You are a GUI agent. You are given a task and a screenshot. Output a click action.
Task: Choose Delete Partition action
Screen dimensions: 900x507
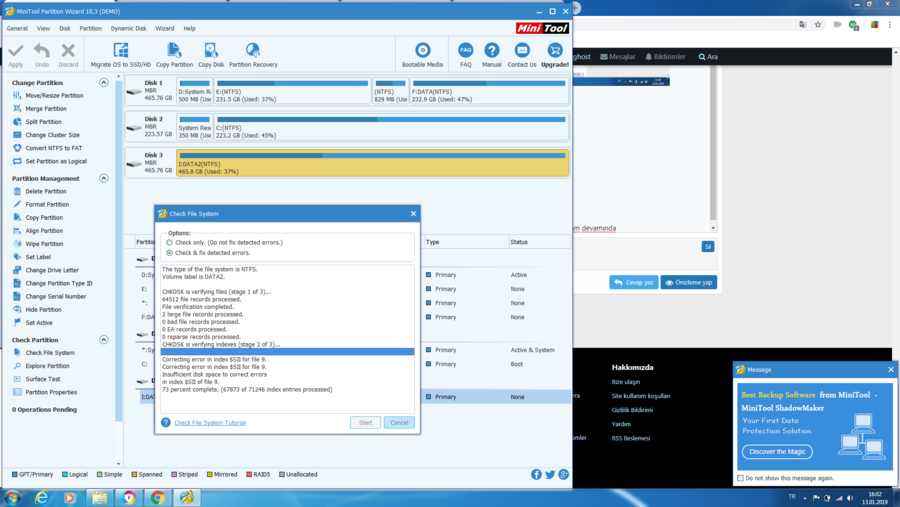coord(45,191)
